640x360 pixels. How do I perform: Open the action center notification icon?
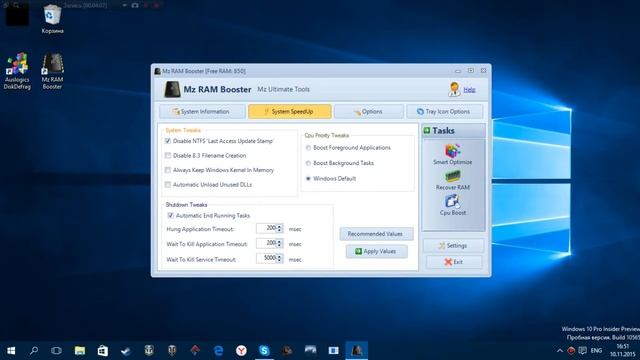pos(583,351)
